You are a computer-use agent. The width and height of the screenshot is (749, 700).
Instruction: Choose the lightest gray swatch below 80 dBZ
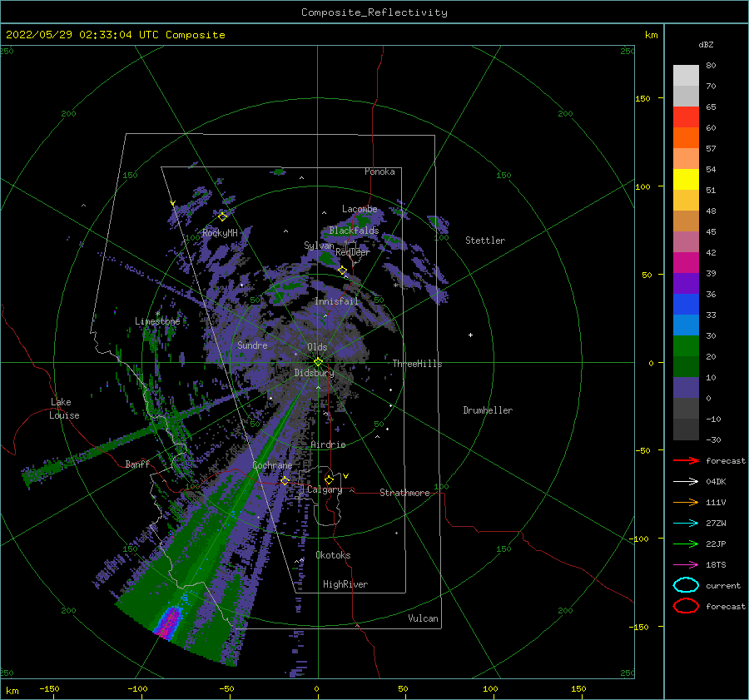click(x=686, y=76)
